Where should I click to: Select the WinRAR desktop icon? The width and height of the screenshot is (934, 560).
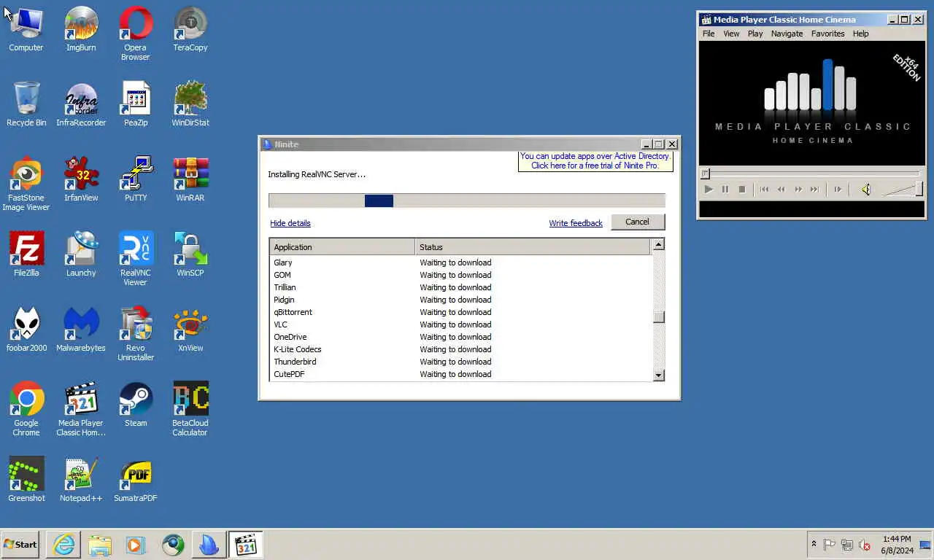point(190,179)
